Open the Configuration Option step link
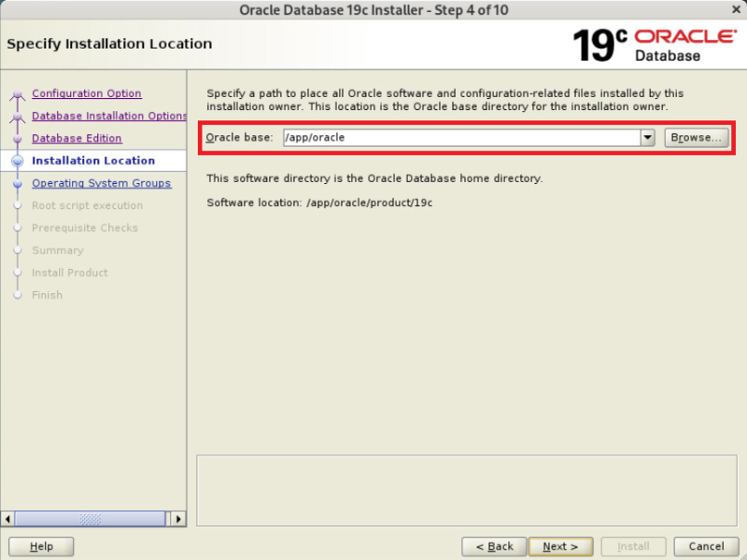Screen dimensions: 747x560 click(x=87, y=93)
